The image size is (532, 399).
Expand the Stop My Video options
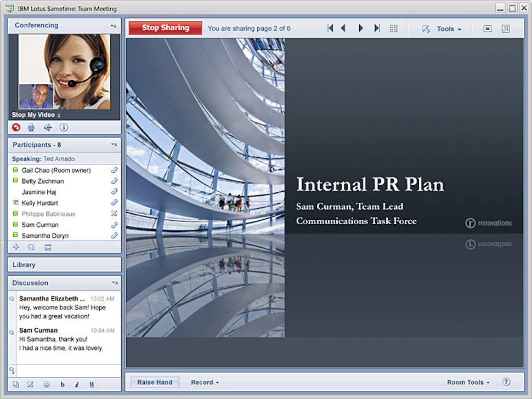tap(59, 115)
